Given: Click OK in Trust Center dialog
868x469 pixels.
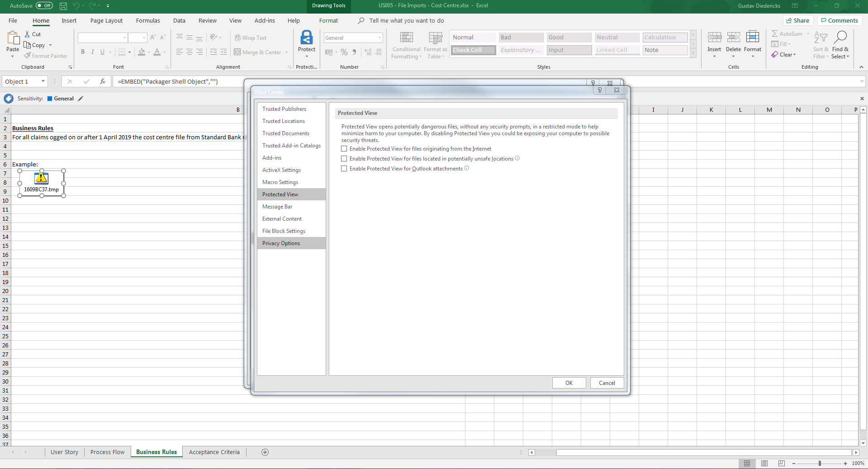Looking at the screenshot, I should click(569, 383).
